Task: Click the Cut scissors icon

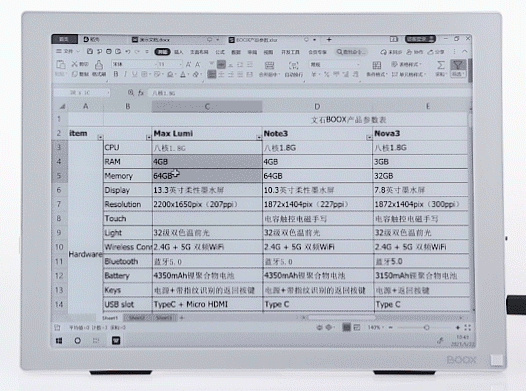Action: click(x=74, y=64)
